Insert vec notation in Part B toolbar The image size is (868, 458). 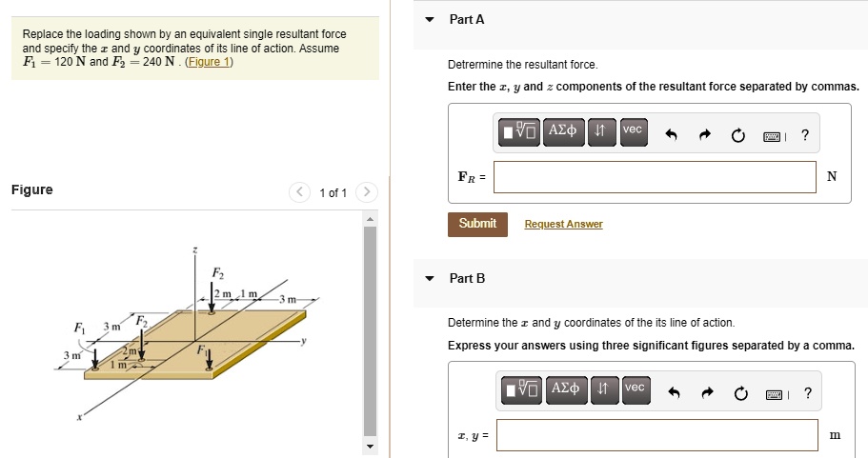[x=636, y=390]
